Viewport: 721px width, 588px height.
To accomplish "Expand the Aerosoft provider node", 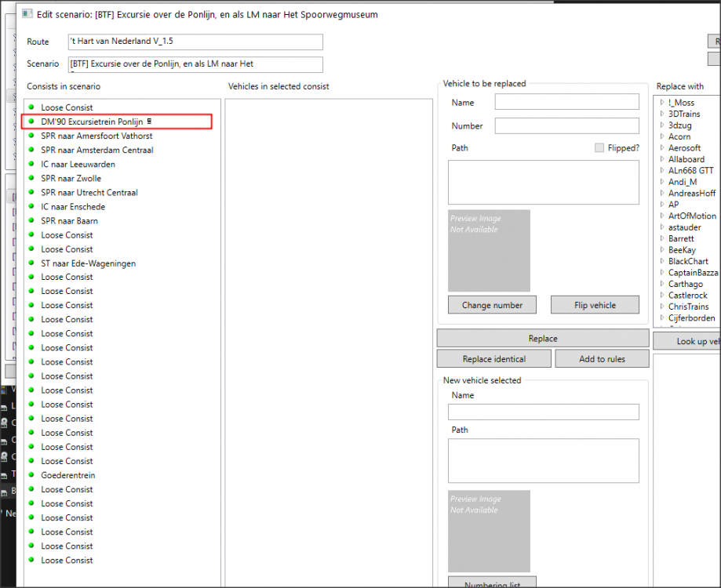I will coord(662,148).
